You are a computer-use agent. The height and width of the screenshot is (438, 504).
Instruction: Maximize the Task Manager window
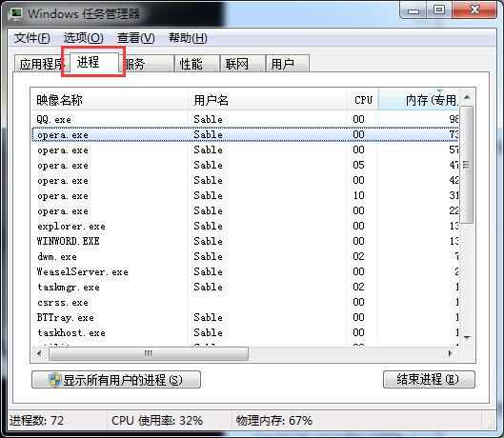tap(439, 10)
